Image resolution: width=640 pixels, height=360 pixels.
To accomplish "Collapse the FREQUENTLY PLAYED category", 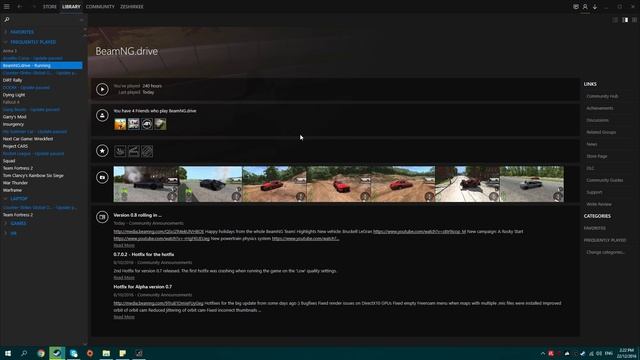I will 33,42.
